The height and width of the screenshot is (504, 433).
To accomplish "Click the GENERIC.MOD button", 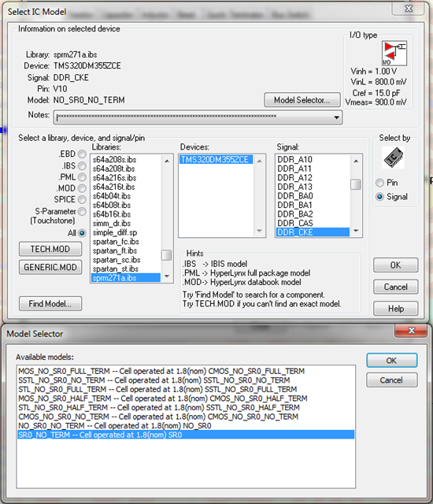I will 50,267.
